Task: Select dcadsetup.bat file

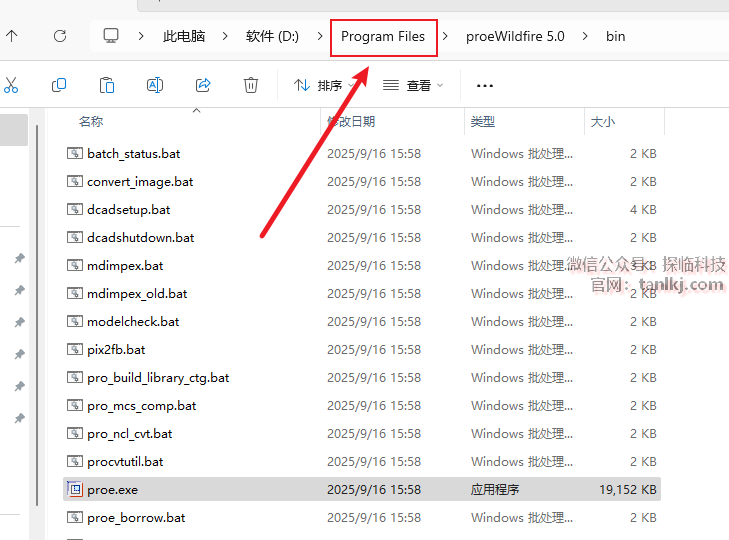Action: point(362,210)
